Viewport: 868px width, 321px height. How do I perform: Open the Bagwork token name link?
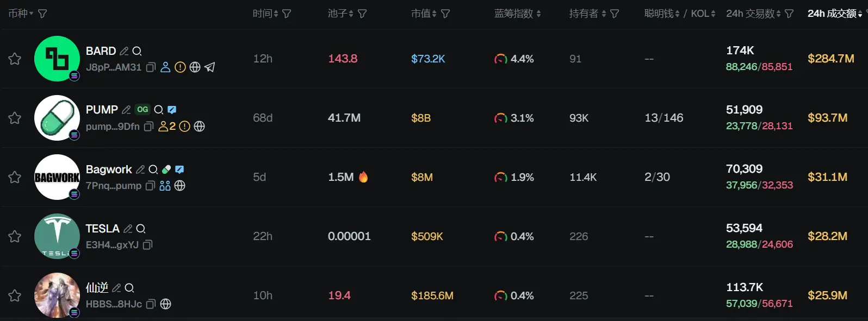pos(109,169)
